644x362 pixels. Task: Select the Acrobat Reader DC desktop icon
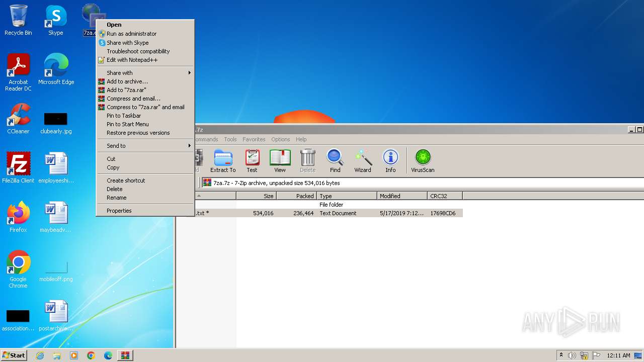click(18, 72)
